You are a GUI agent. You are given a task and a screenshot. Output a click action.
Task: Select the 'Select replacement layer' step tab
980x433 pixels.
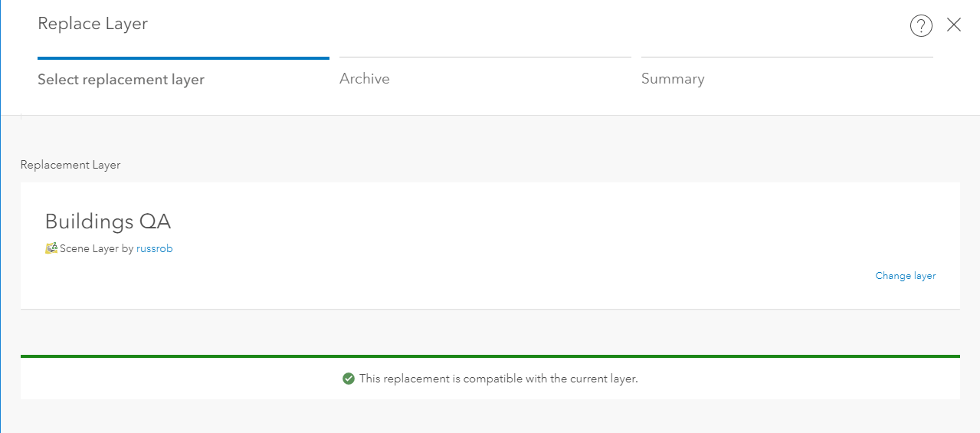click(x=121, y=79)
